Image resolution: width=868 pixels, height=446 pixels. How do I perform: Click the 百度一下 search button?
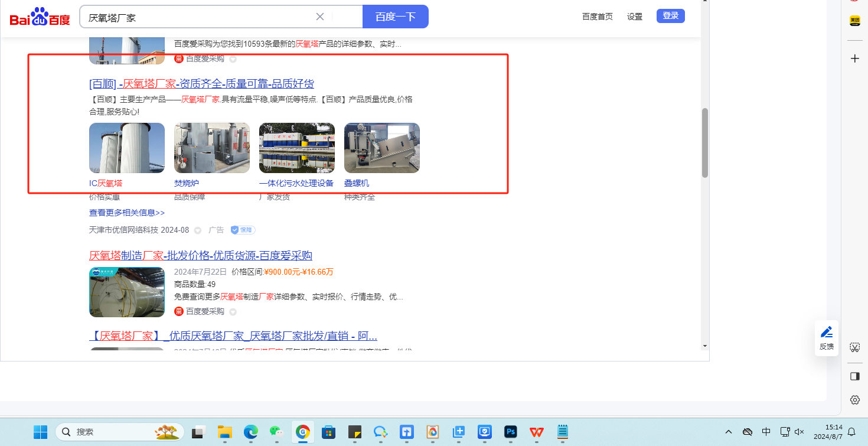[x=396, y=17]
